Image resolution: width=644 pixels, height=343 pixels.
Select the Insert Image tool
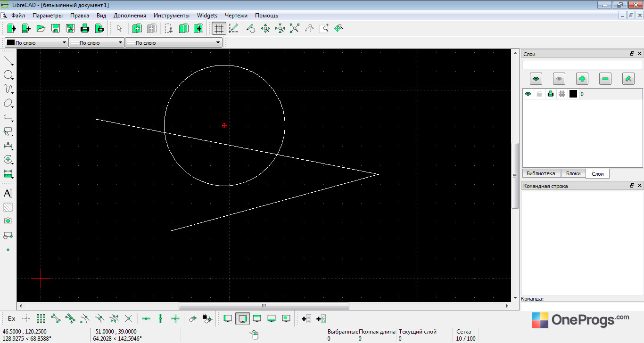pyautogui.click(x=8, y=221)
